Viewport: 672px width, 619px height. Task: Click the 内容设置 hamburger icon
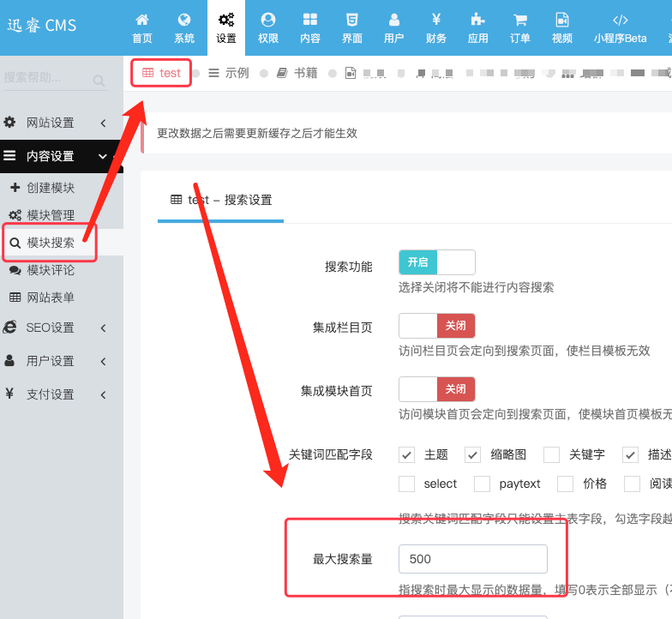pos(10,156)
